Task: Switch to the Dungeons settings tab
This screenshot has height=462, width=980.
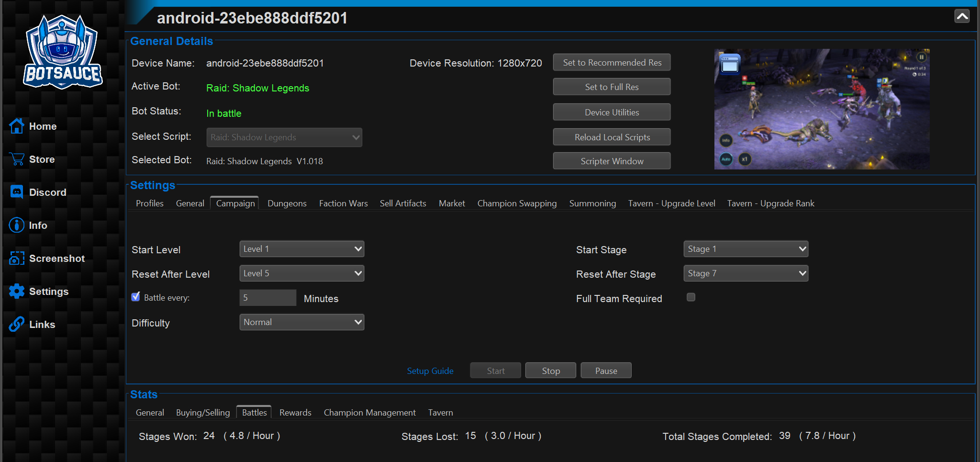Action: pyautogui.click(x=287, y=203)
